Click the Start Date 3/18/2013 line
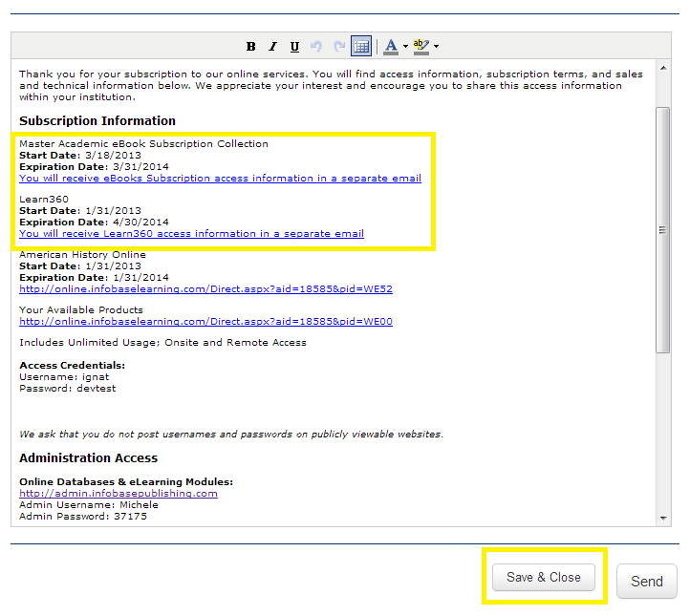 [80, 156]
